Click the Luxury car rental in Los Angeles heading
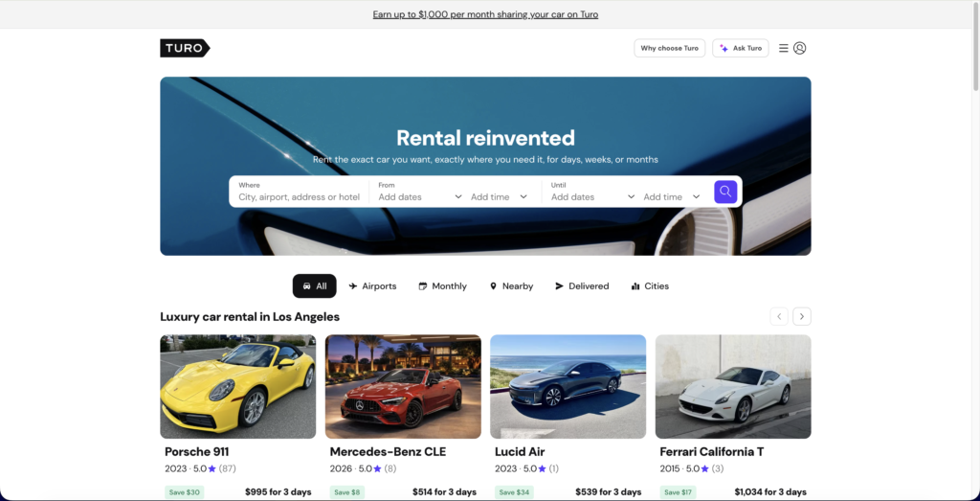This screenshot has width=980, height=501. [x=250, y=316]
